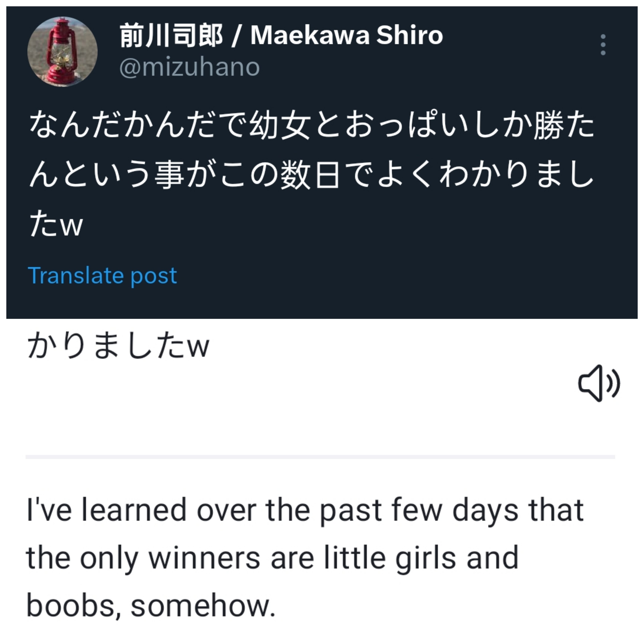Play translation audio with speaker icon
The width and height of the screenshot is (644, 644).
pos(599,383)
